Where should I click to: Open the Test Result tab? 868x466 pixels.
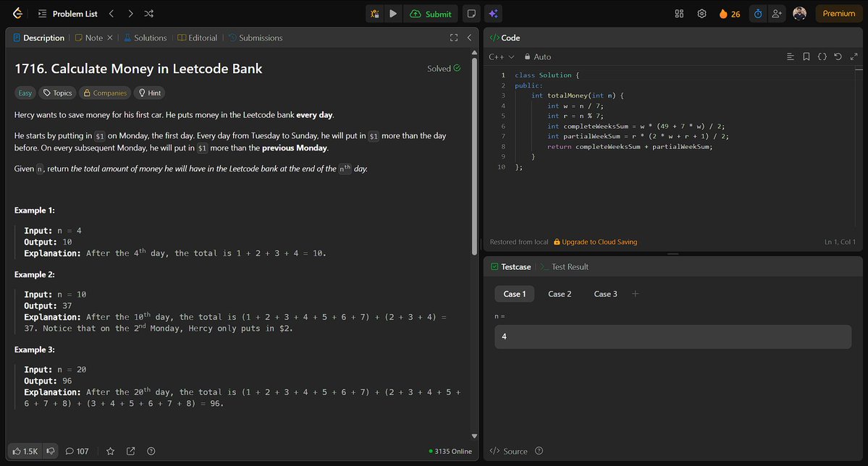564,267
